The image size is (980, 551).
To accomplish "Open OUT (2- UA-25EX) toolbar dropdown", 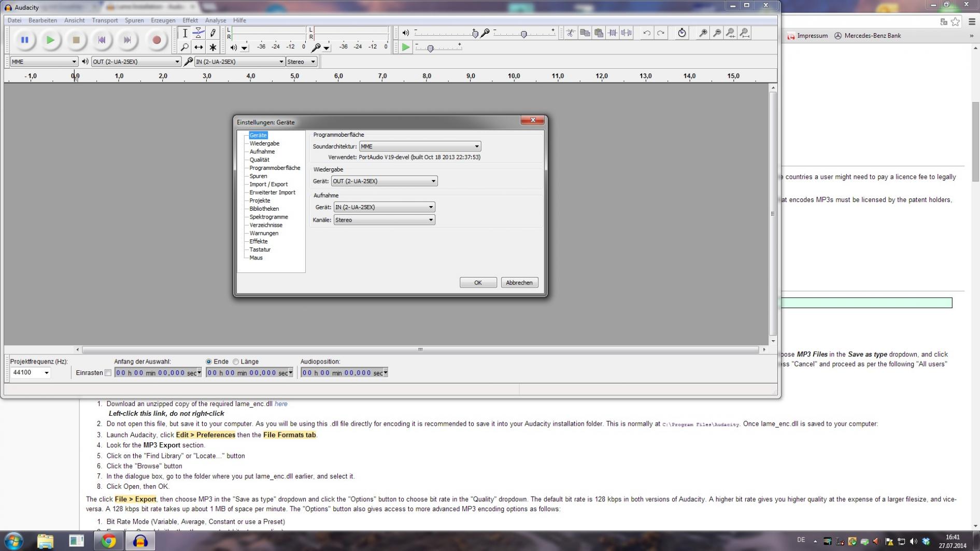I will (136, 62).
